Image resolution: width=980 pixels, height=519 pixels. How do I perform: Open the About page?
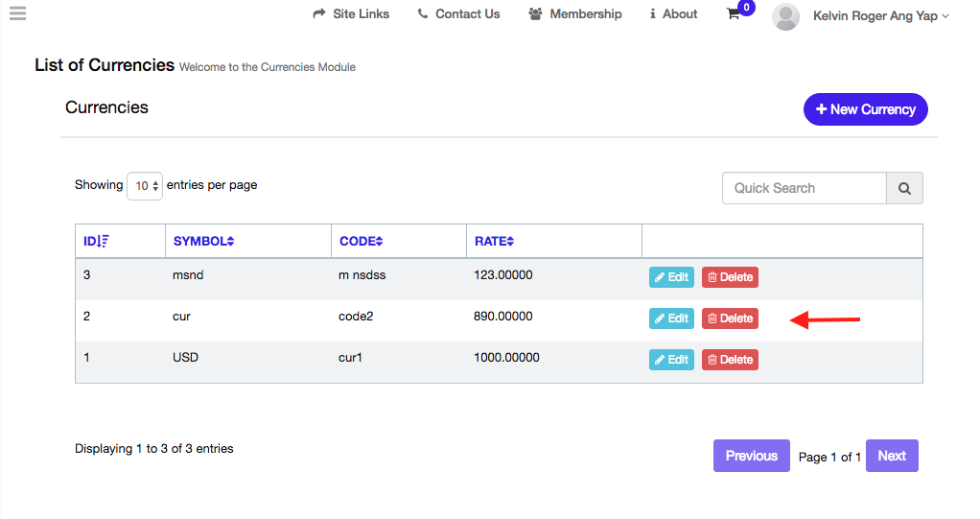tap(673, 14)
